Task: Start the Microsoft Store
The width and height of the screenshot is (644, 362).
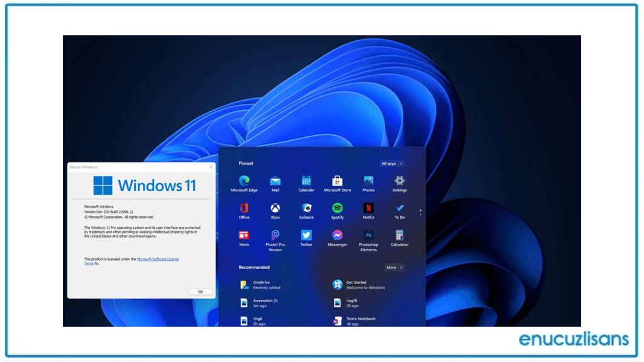Action: pyautogui.click(x=337, y=179)
